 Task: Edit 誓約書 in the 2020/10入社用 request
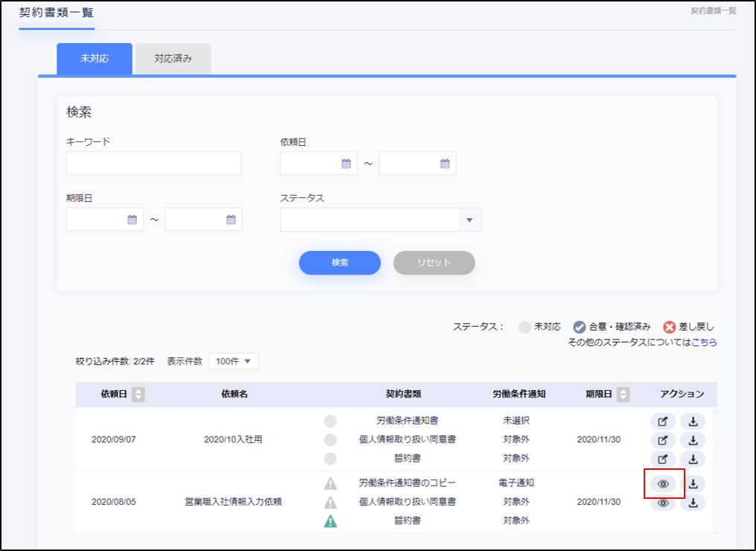[663, 459]
